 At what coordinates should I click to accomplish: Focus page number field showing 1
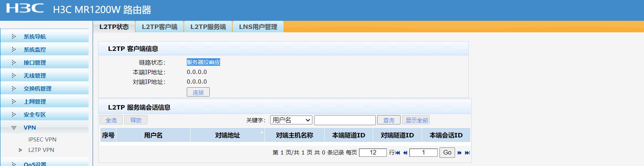click(424, 153)
